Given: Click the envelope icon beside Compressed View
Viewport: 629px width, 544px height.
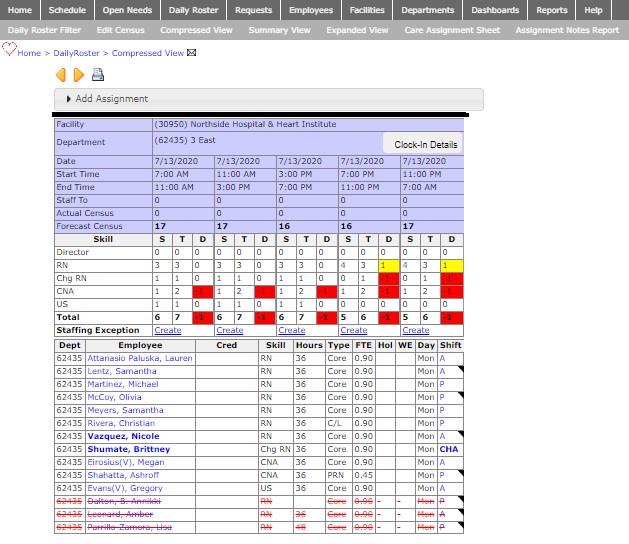Looking at the screenshot, I should click(192, 53).
